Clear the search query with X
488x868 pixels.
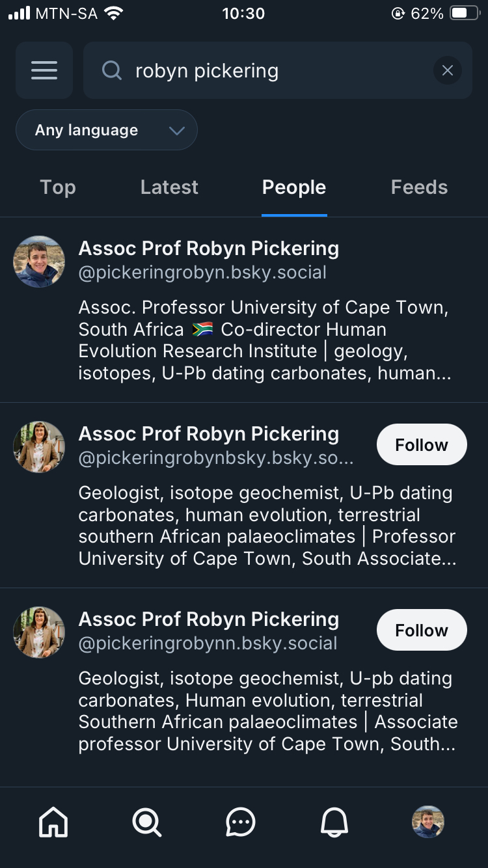tap(447, 70)
